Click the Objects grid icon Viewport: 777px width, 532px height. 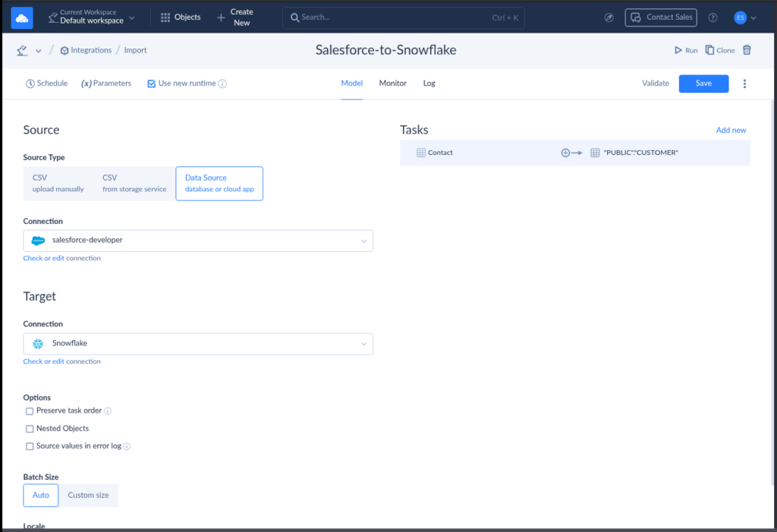pos(165,17)
